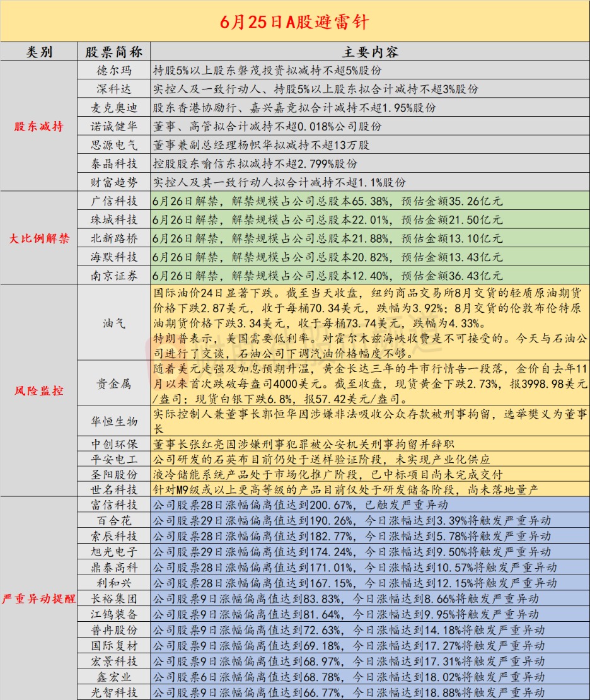The height and width of the screenshot is (700, 590).
Task: Click the 油气 sector cell
Action: pos(114,323)
